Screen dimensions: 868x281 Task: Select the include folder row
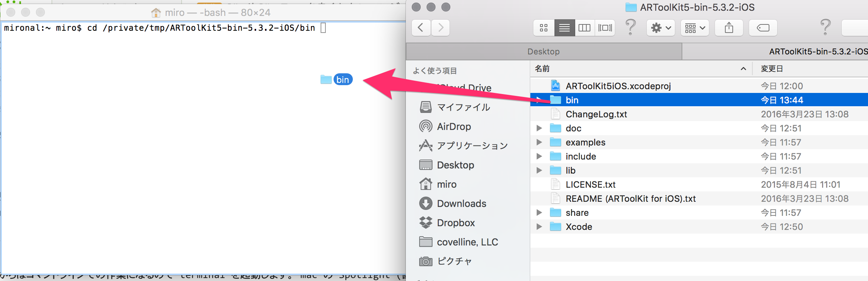click(699, 157)
